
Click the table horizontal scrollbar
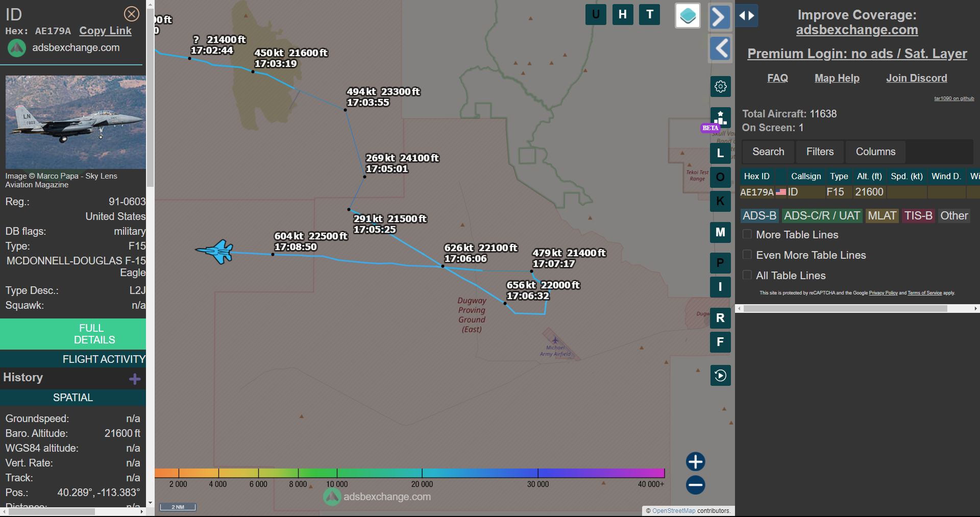pyautogui.click(x=845, y=308)
